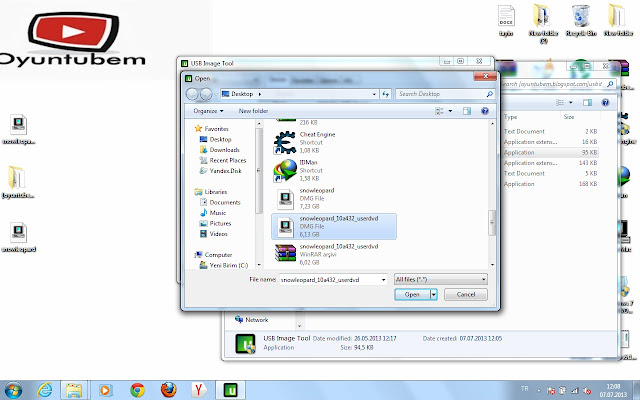This screenshot has width=640, height=400.
Task: Select the snowleopard_10a432_userdvd WinRAR archive
Action: tap(334, 254)
